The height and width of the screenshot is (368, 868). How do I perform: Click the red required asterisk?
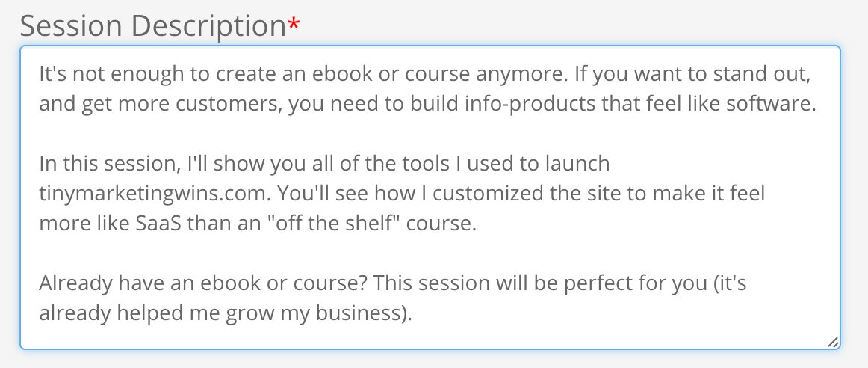click(294, 25)
